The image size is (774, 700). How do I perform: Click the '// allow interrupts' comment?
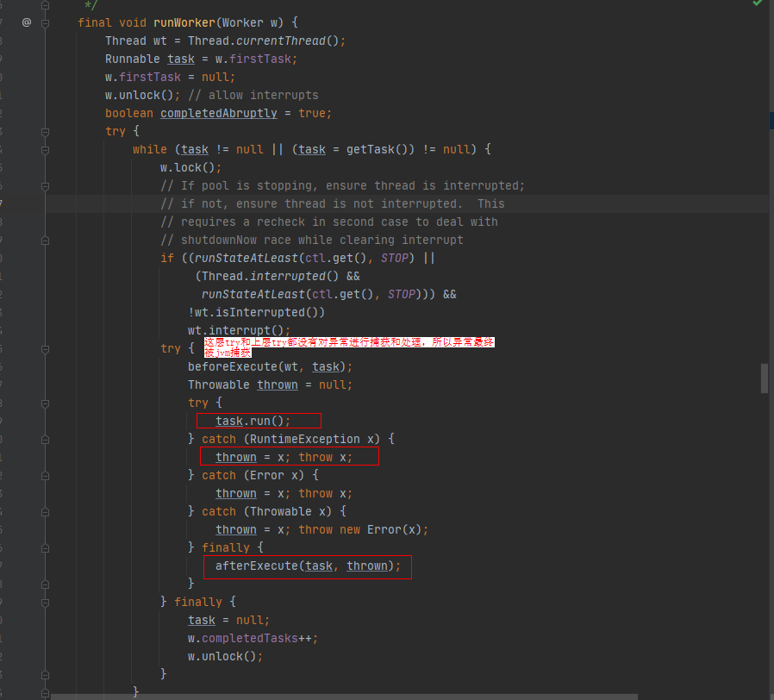coord(253,96)
